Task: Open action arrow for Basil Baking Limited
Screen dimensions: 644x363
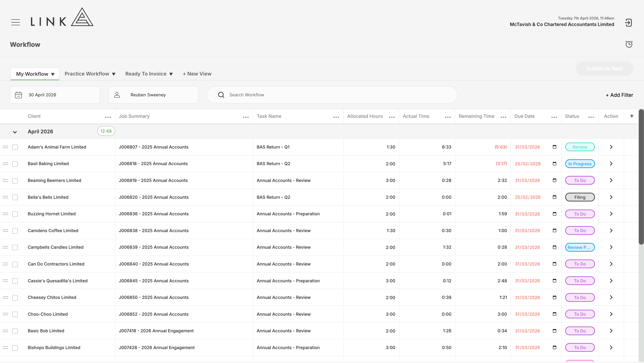Action: coord(611,164)
